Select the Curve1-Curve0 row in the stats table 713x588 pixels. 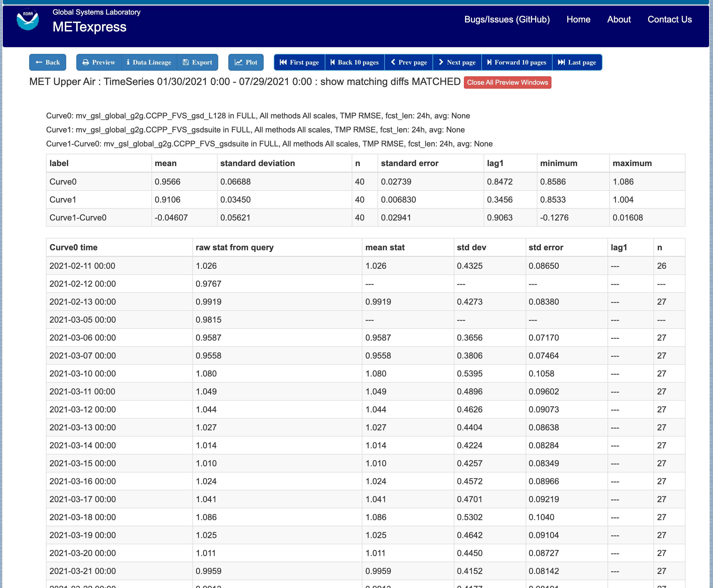[366, 217]
